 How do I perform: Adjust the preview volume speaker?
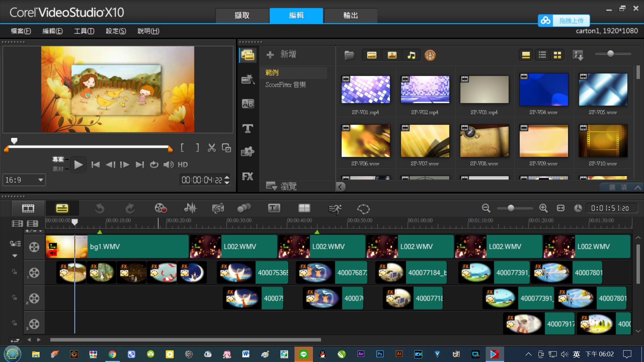tap(168, 165)
